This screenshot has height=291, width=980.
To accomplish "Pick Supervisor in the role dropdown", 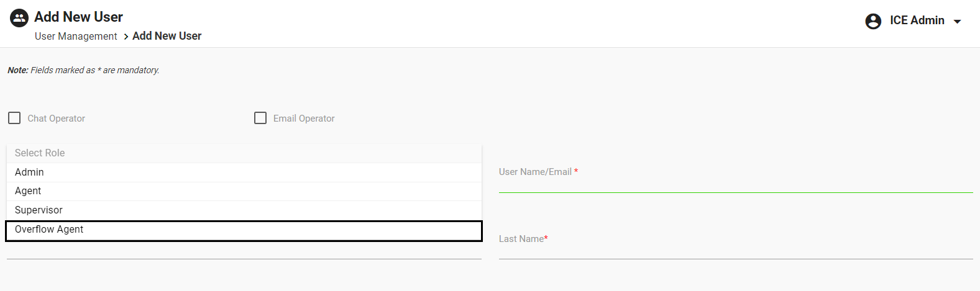I will [39, 210].
